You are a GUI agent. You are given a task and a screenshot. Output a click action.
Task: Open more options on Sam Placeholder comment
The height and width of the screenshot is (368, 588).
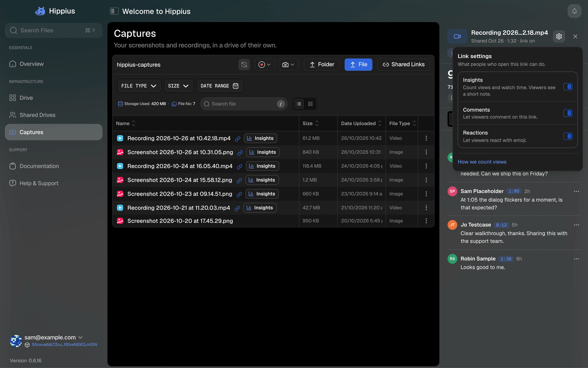[x=577, y=191]
